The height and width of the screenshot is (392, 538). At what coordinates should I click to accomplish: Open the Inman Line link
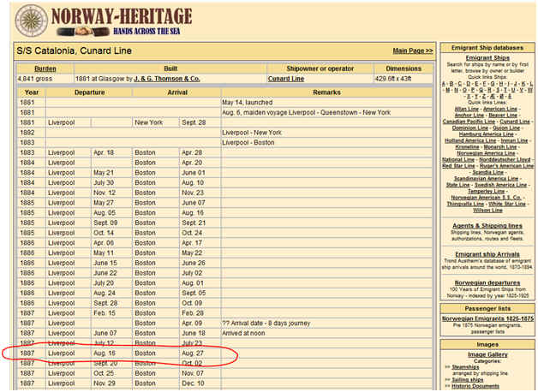[514, 140]
